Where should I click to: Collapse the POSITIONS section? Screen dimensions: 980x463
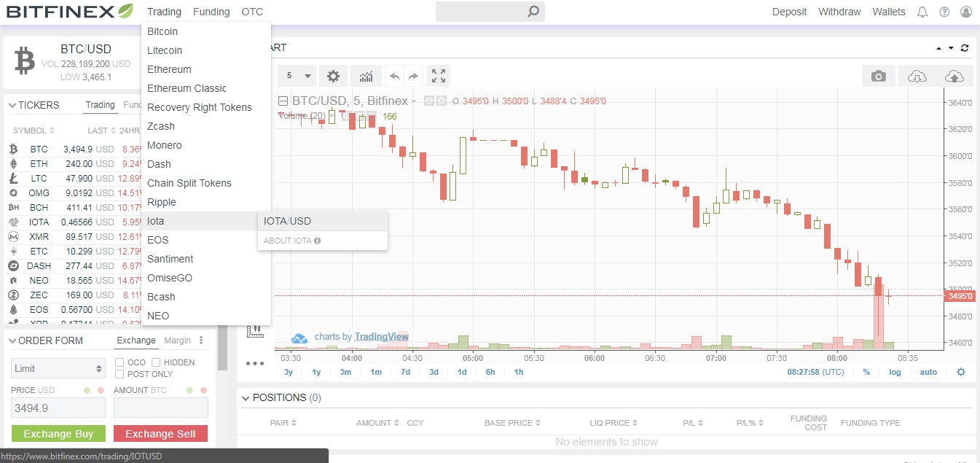point(246,397)
